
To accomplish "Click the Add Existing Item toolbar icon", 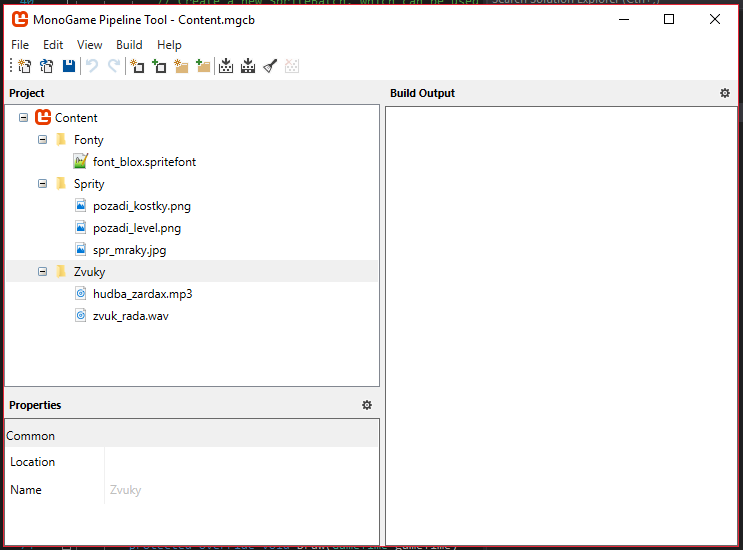I will point(159,67).
